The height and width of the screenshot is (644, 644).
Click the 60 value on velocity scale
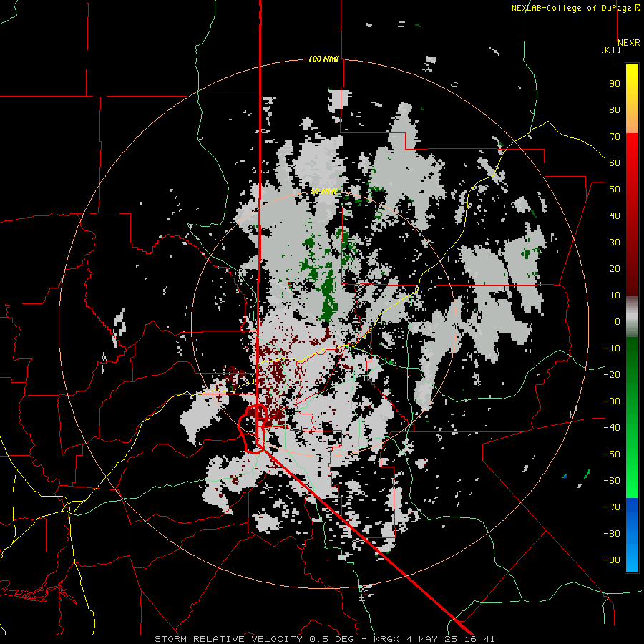click(615, 162)
